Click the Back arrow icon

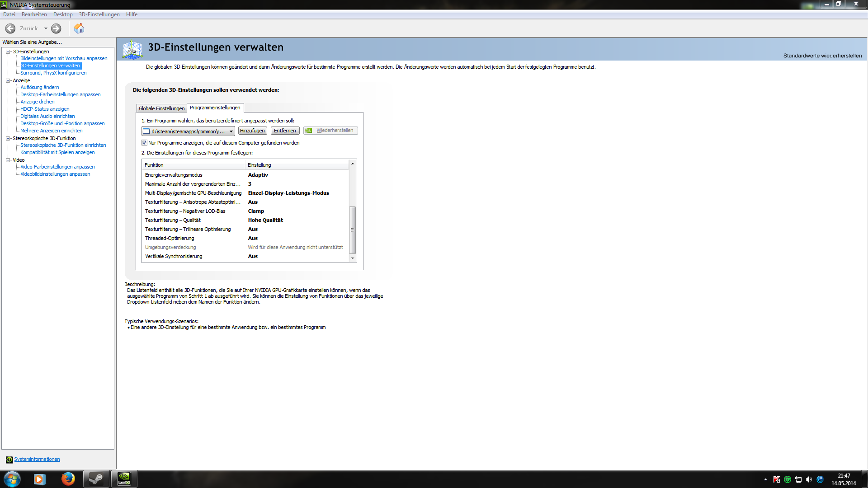click(x=10, y=28)
